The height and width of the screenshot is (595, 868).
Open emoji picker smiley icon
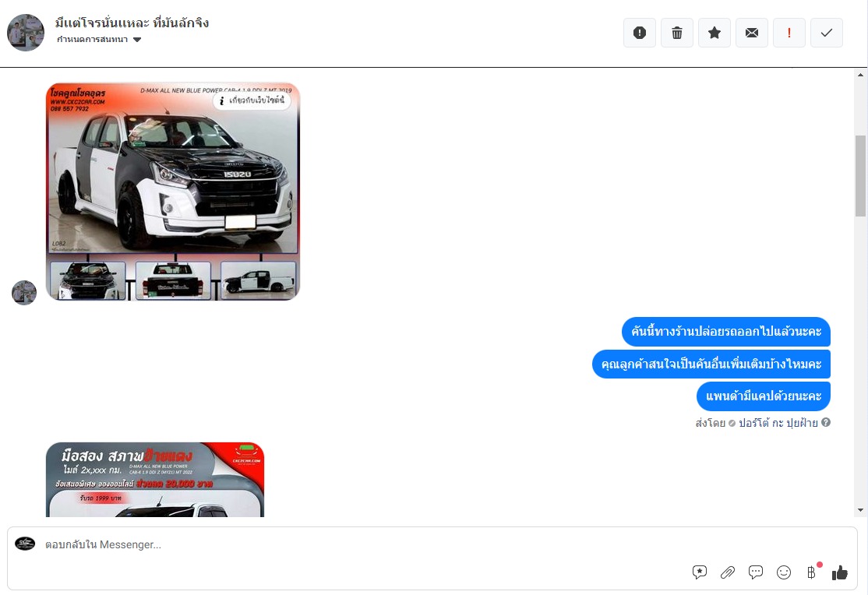784,572
